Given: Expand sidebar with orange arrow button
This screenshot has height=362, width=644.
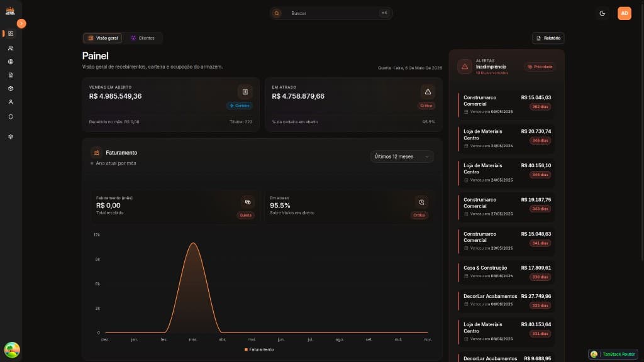Looking at the screenshot, I should click(21, 23).
